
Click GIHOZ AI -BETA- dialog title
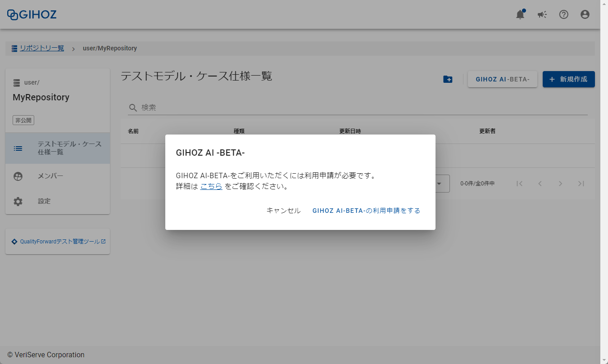[210, 153]
